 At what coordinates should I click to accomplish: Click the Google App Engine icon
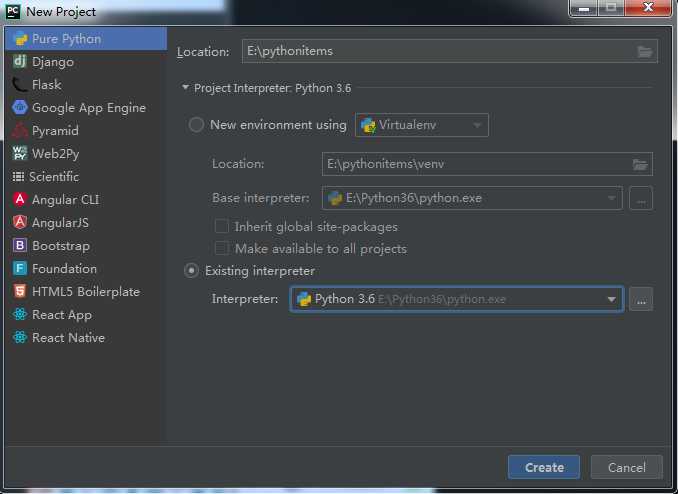pyautogui.click(x=20, y=107)
